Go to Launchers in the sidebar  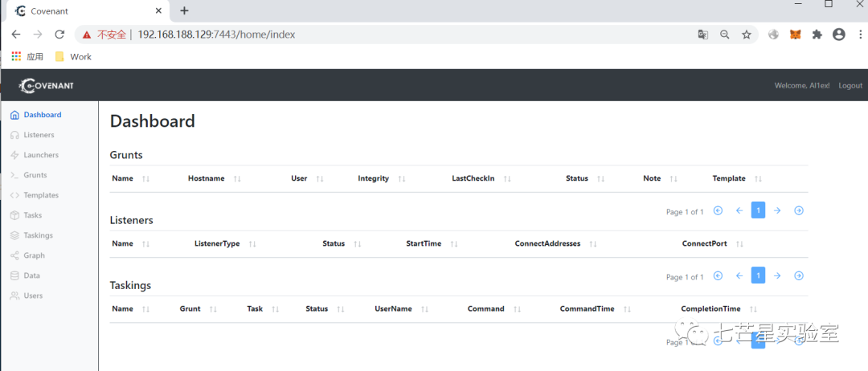35,155
